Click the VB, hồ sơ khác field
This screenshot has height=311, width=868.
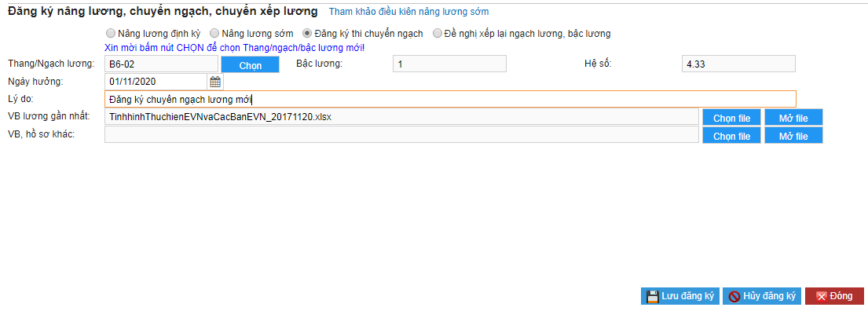(401, 135)
